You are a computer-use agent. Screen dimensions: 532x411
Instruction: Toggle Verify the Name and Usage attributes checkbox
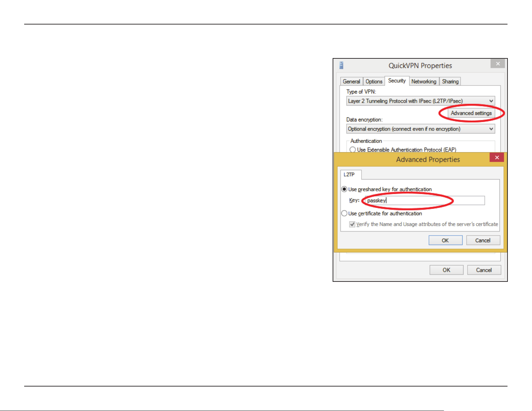click(x=352, y=224)
